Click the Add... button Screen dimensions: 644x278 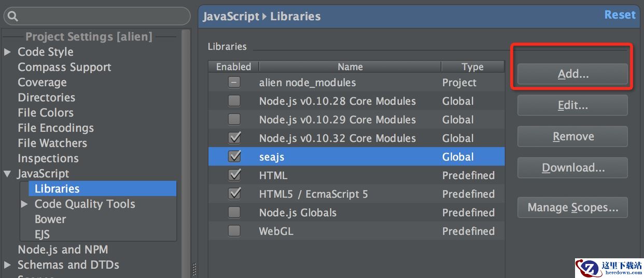pos(572,74)
